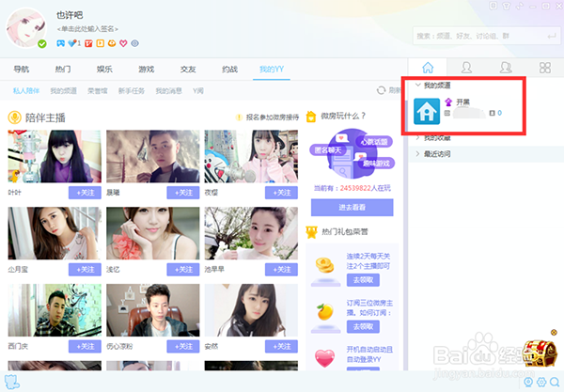Click the signature text 单击此处输入签名

tap(87, 29)
